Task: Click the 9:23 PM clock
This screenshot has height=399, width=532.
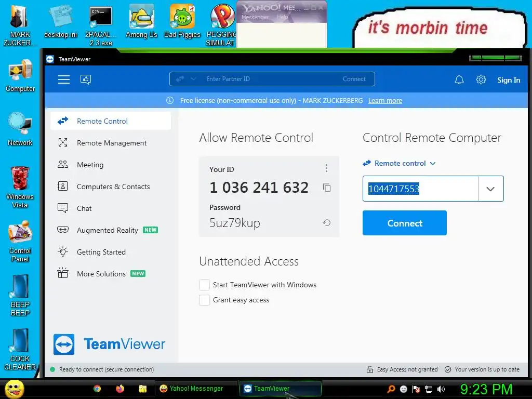Action: click(486, 389)
